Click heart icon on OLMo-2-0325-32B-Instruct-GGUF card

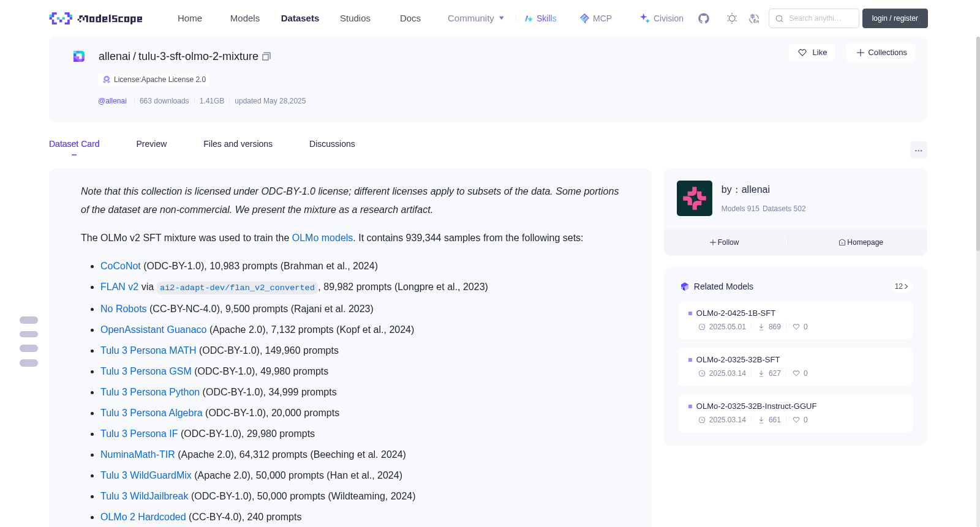pos(796,420)
